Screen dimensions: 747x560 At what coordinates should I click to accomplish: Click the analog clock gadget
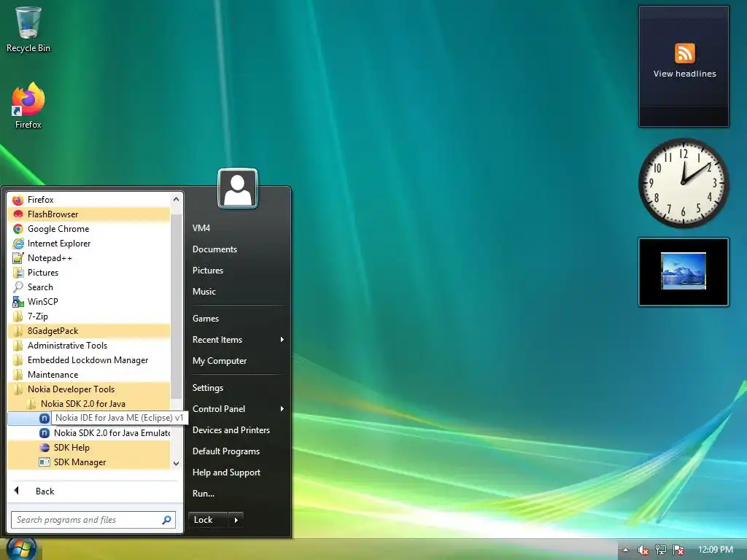click(x=684, y=183)
